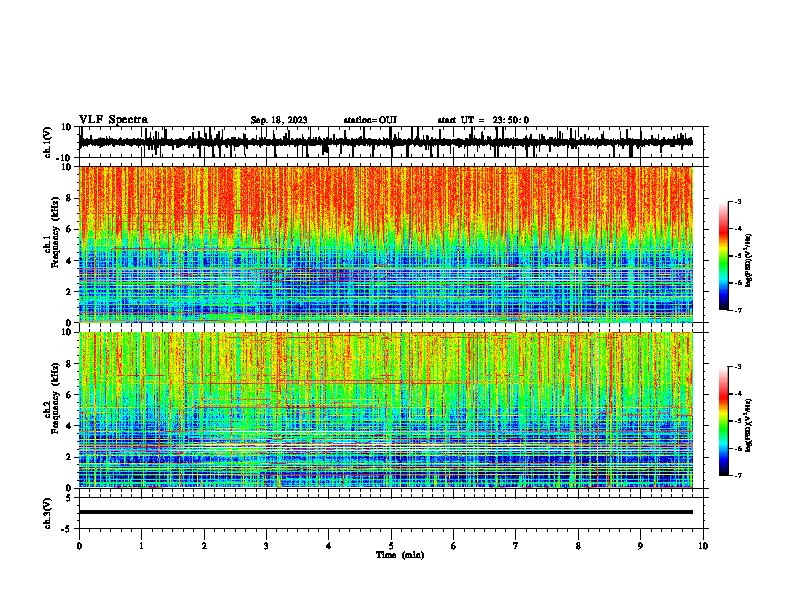Click time axis tick label "0"
Viewport: 792px width, 612px height.
point(79,546)
